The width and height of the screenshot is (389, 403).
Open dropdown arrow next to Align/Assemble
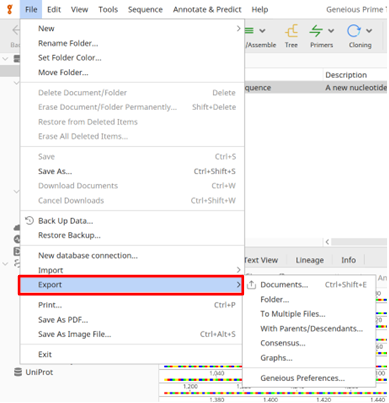262,31
